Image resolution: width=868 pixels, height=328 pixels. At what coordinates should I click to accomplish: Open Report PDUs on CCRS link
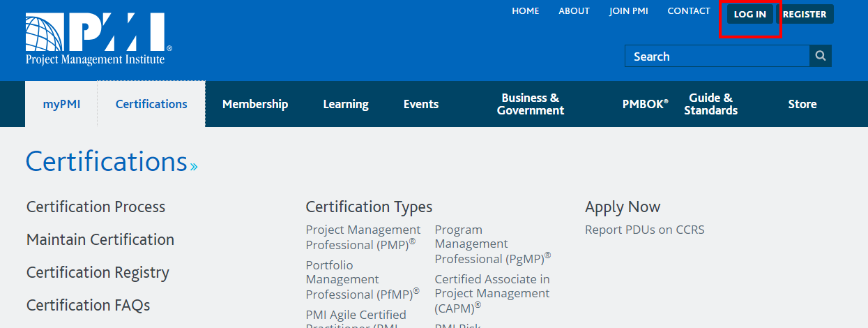click(644, 230)
